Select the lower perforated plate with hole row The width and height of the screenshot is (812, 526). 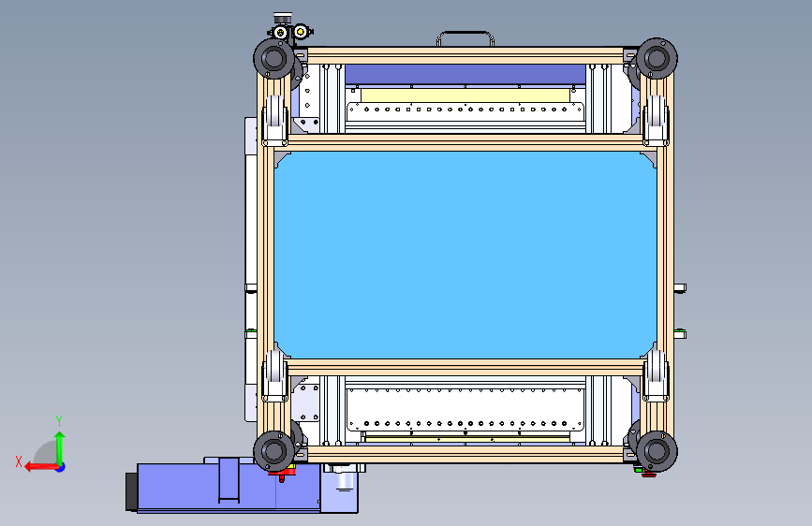click(x=465, y=410)
